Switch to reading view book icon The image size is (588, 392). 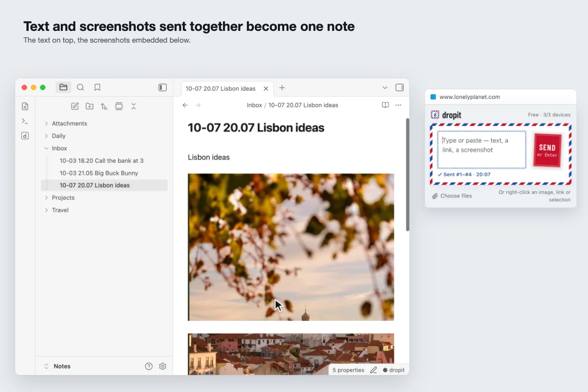coord(386,105)
